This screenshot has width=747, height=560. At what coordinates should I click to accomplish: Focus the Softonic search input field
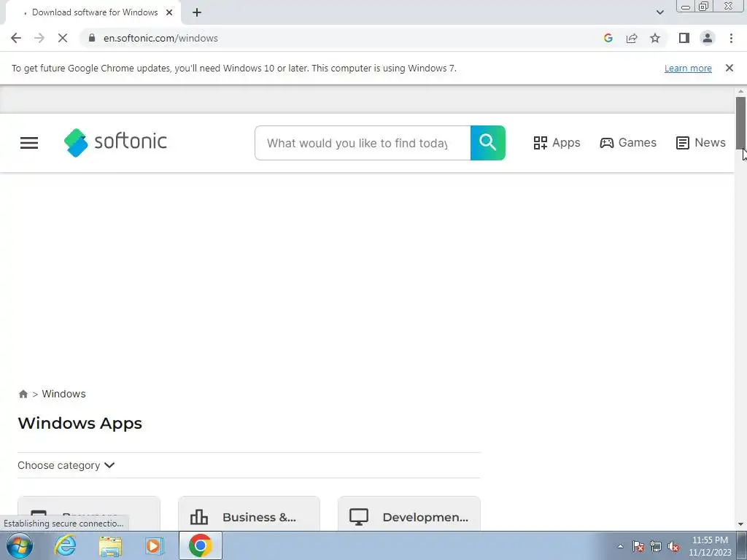coord(363,143)
